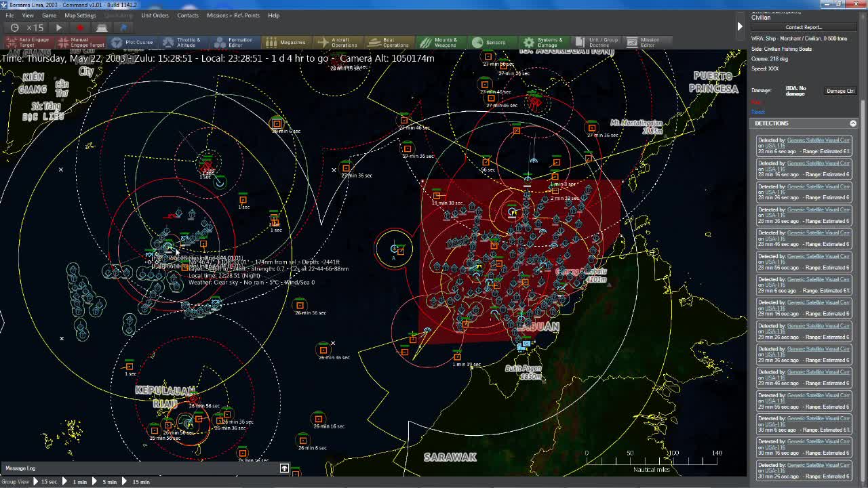The width and height of the screenshot is (868, 488).
Task: Open the Unit Orders menu
Action: coord(155,15)
